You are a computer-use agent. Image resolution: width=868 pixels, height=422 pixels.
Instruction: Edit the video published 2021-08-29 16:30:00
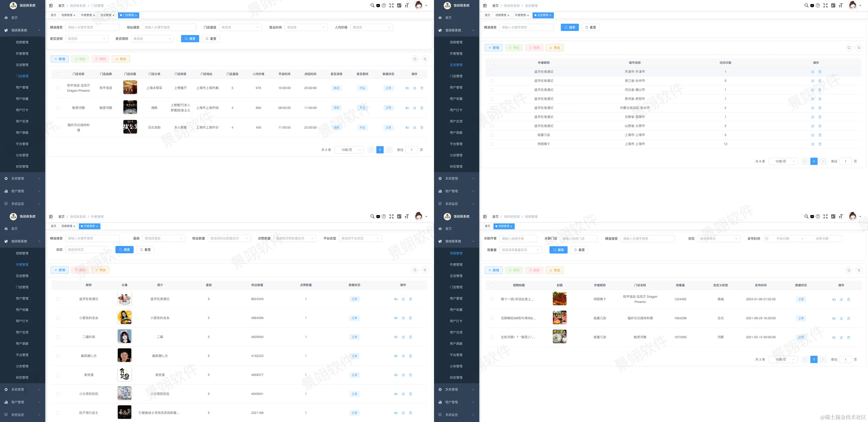[841, 318]
